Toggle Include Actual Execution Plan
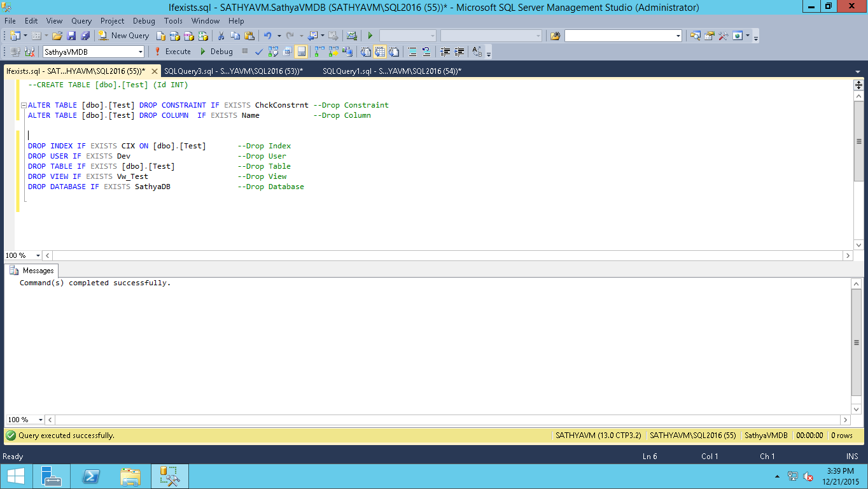The image size is (868, 489). [x=319, y=52]
